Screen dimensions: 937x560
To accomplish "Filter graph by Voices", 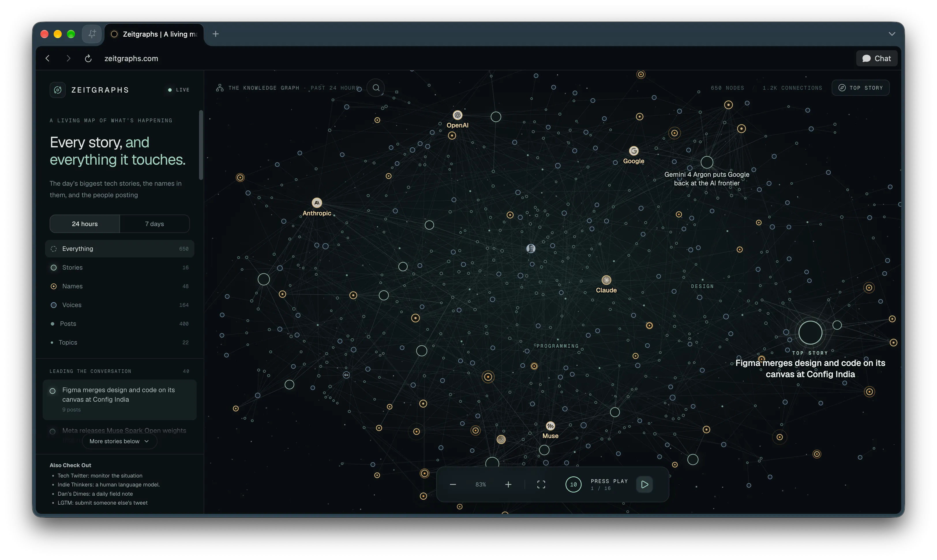I will coord(120,305).
